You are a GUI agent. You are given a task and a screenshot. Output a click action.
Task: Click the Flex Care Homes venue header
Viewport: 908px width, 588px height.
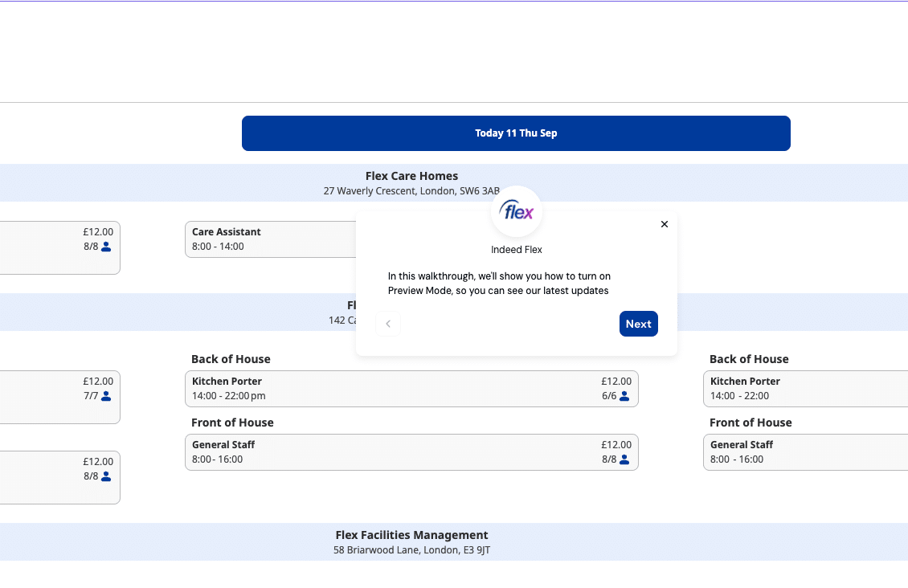tap(411, 176)
